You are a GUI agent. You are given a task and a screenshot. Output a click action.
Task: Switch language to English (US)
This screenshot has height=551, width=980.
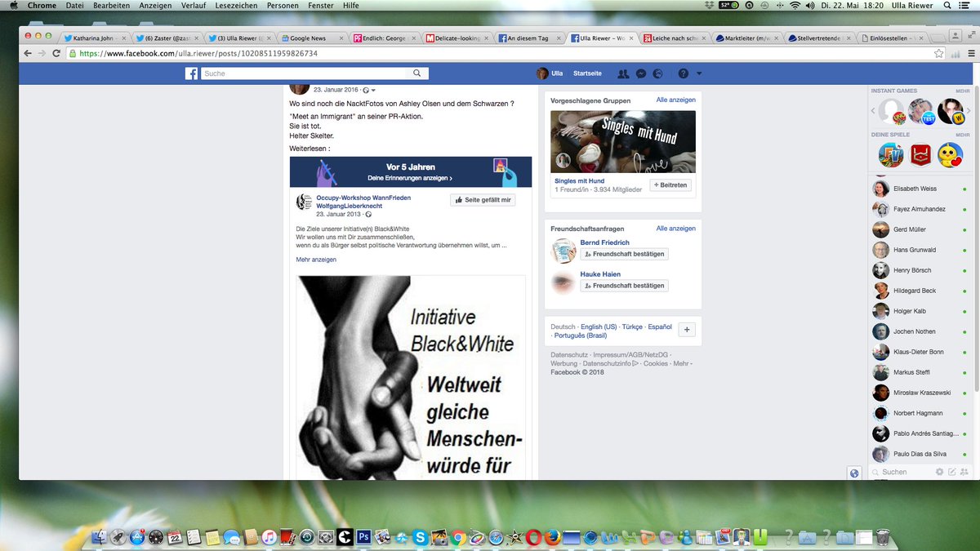click(599, 327)
